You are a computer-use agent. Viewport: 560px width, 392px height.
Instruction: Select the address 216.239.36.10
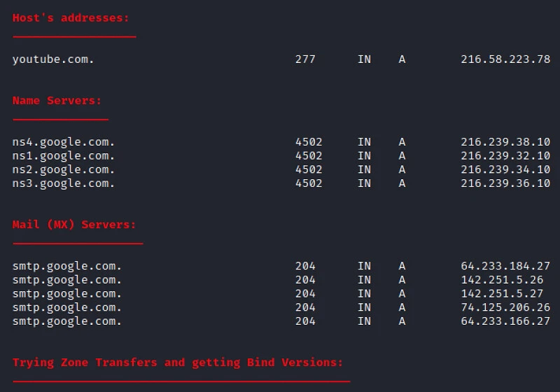click(x=505, y=183)
